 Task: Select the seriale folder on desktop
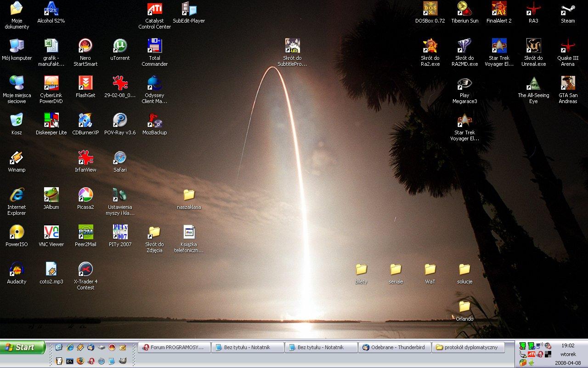pos(396,273)
